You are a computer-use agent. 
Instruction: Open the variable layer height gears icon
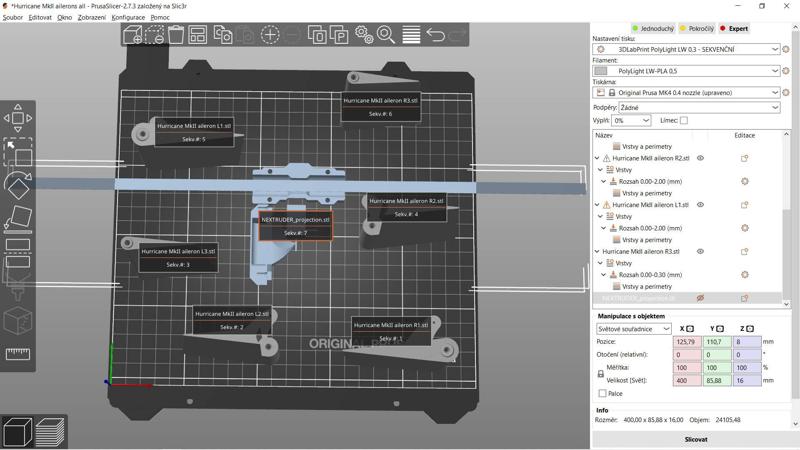(364, 35)
